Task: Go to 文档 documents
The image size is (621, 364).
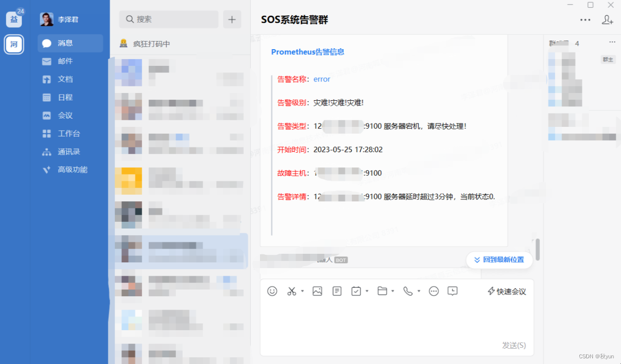Action: pyautogui.click(x=70, y=79)
